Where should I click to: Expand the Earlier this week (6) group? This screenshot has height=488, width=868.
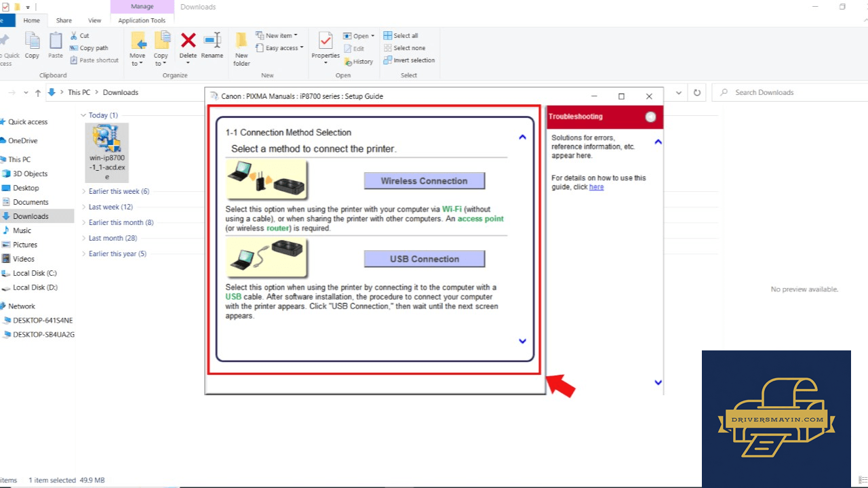(x=83, y=191)
